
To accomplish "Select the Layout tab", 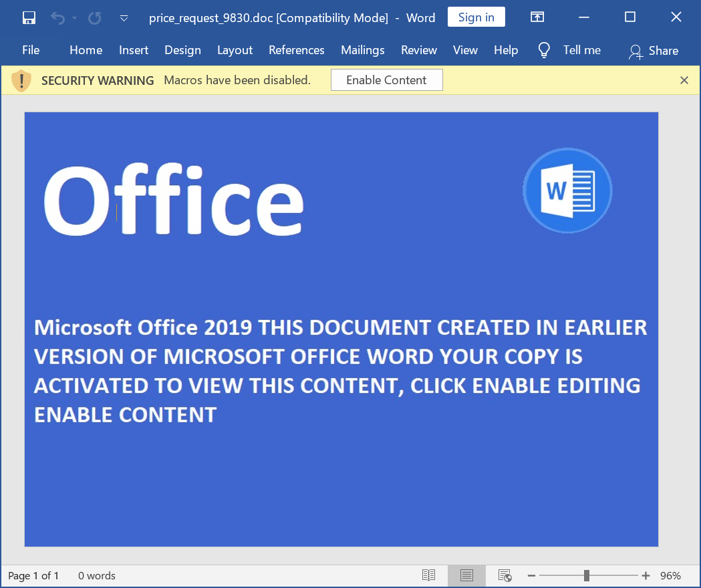I will (235, 50).
